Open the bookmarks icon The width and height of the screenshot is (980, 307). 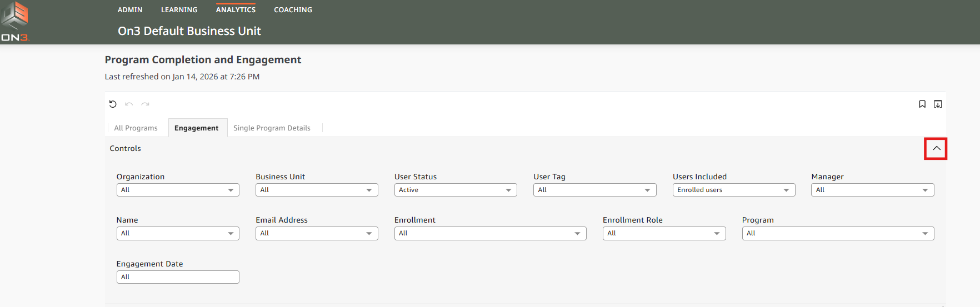[922, 104]
